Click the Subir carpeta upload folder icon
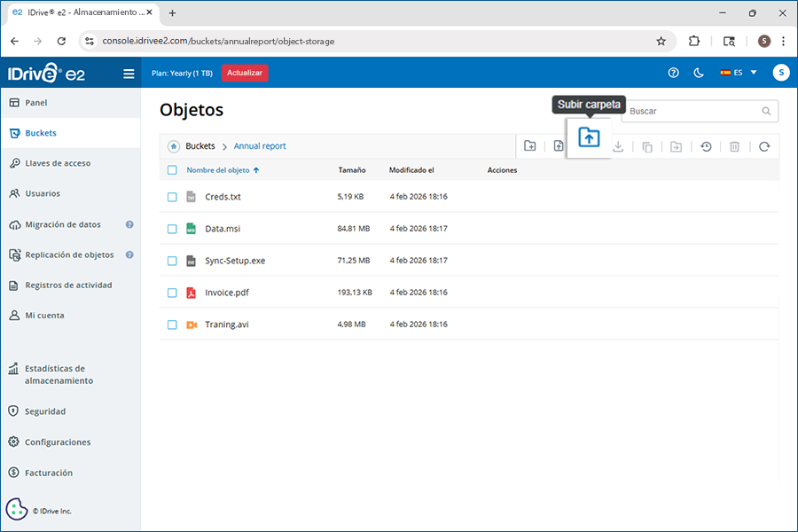Viewport: 798px width, 532px height. 589,137
